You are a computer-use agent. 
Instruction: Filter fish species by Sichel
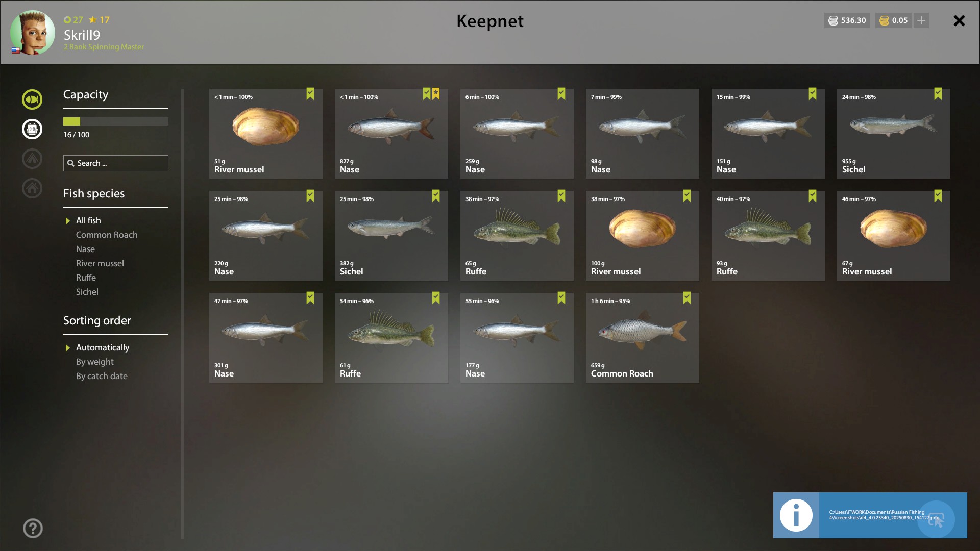pos(87,292)
